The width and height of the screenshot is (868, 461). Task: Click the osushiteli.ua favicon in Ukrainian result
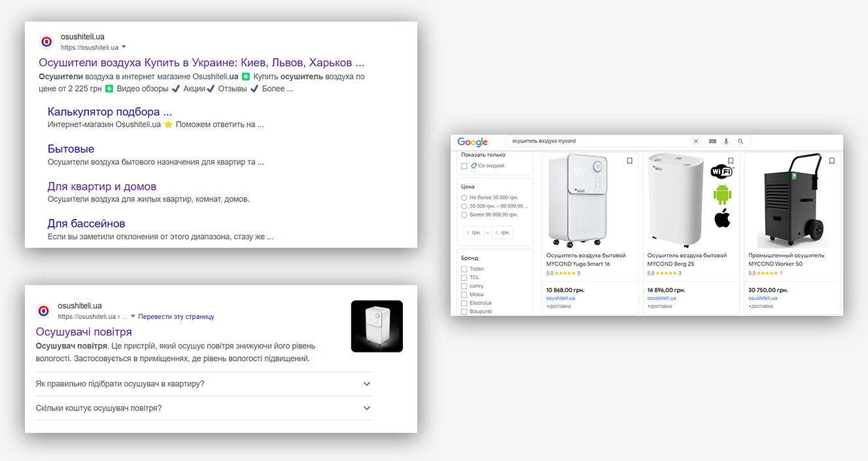click(43, 311)
